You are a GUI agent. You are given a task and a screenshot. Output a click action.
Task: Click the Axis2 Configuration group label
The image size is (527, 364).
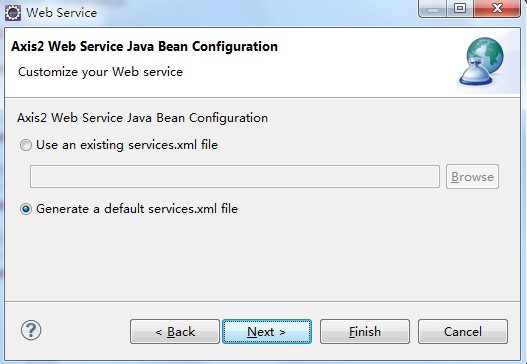pos(143,118)
